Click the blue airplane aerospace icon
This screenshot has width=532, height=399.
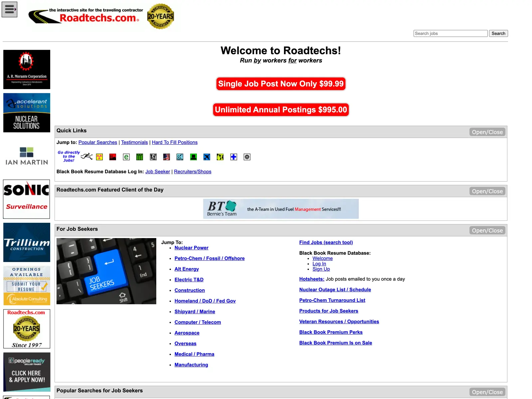pyautogui.click(x=207, y=157)
